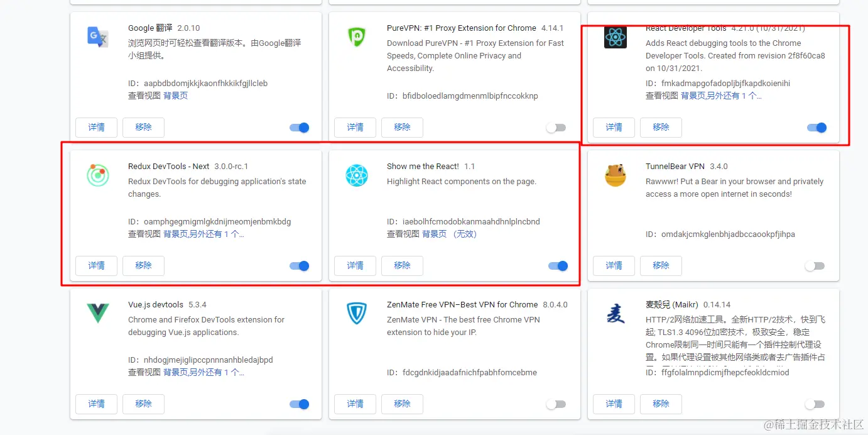Select ID text aapbdbdomjkkjkaonfhkkikfgjllcleb
This screenshot has height=435, width=868.
coord(205,83)
